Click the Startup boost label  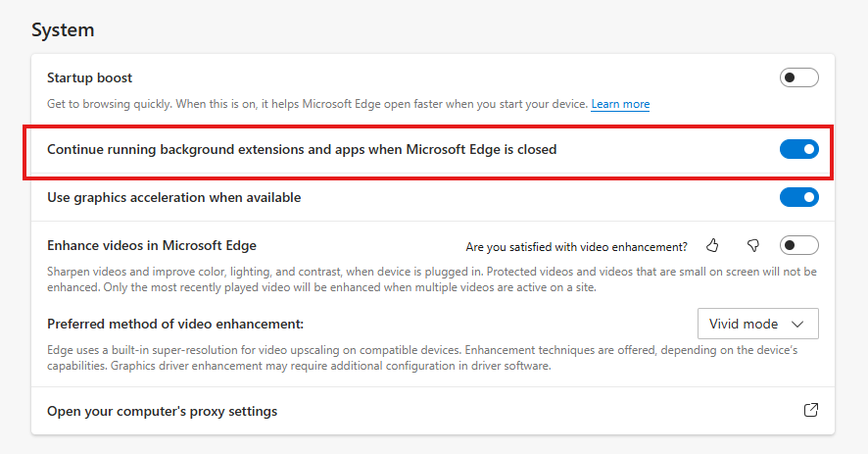pyautogui.click(x=90, y=77)
